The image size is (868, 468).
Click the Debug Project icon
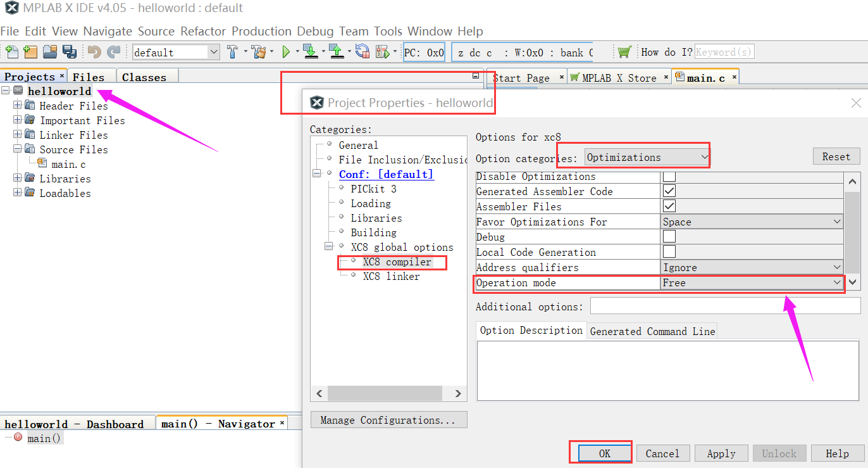(x=382, y=52)
